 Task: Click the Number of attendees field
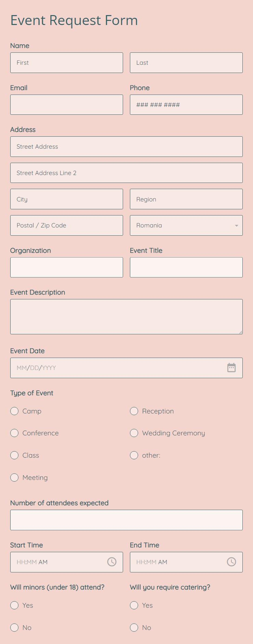[x=126, y=520]
